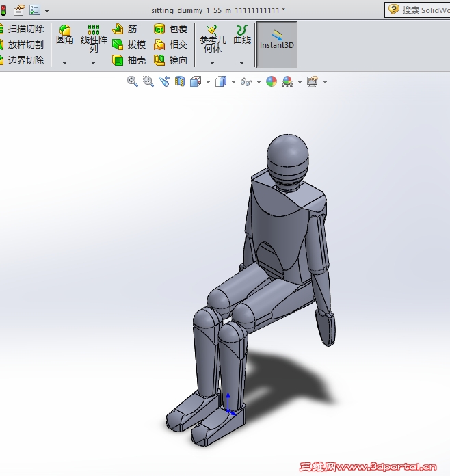
Task: Choose the Boundary Cut (边界切除) tool
Action: coord(22,60)
